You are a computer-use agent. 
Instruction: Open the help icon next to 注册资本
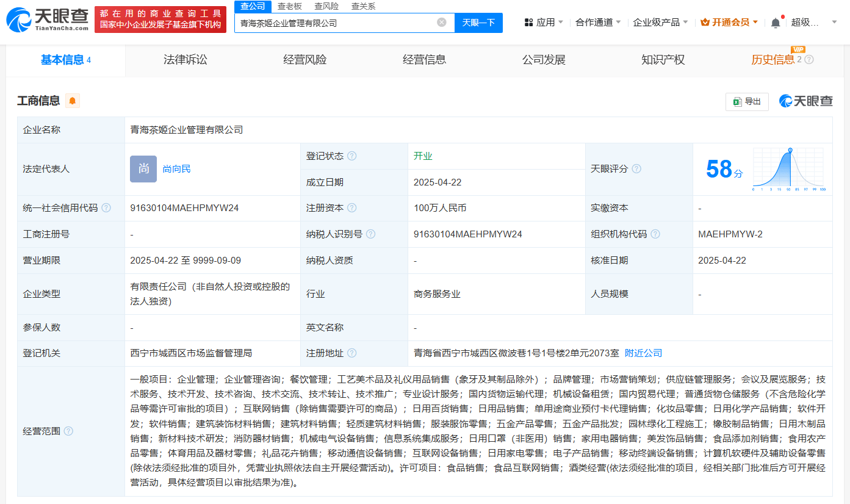pos(352,207)
